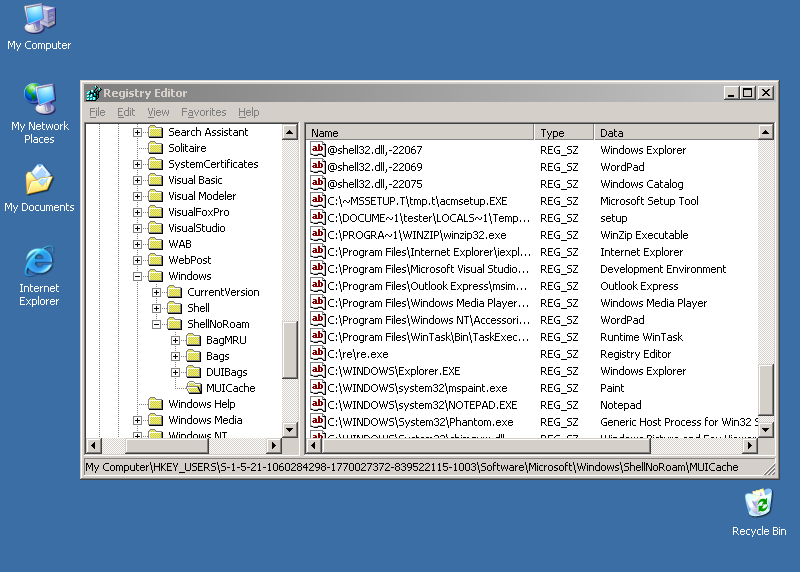Launch Internet Explorer desktop icon

(x=39, y=276)
